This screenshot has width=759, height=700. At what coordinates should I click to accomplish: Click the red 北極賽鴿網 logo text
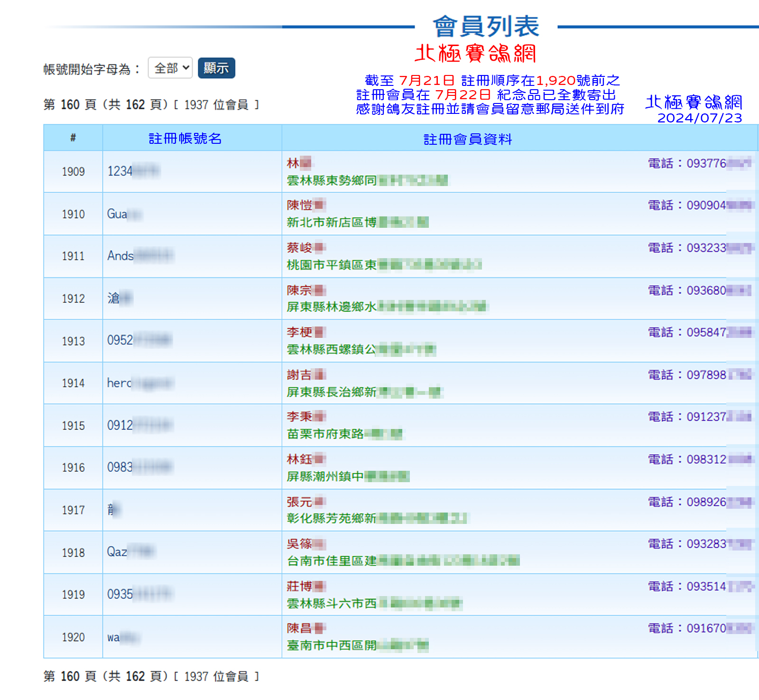475,53
